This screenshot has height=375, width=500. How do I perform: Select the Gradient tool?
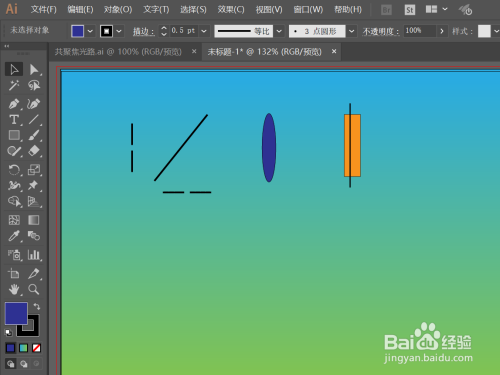click(x=34, y=220)
